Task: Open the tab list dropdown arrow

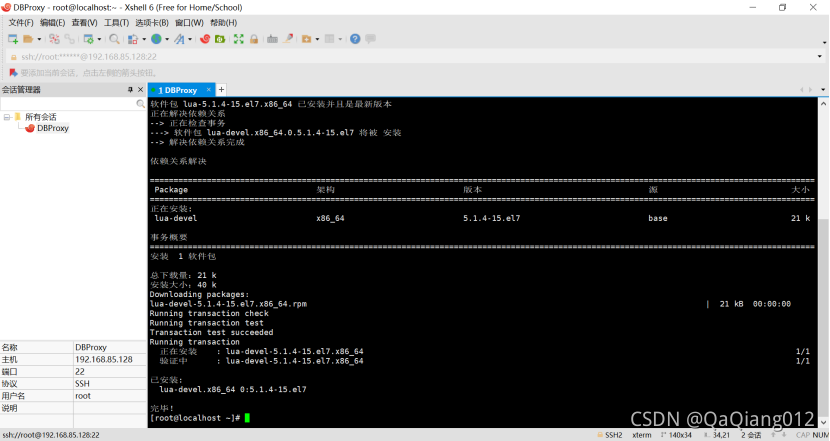Action: coord(823,89)
